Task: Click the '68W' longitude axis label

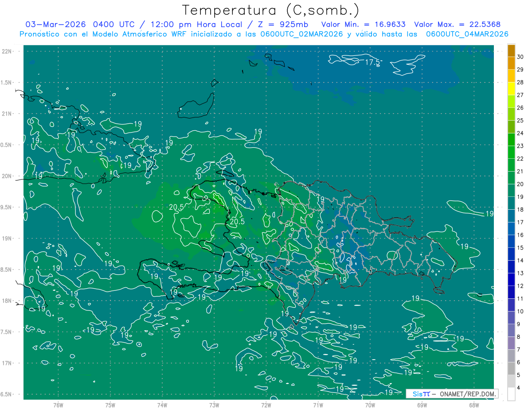Action: point(473,405)
